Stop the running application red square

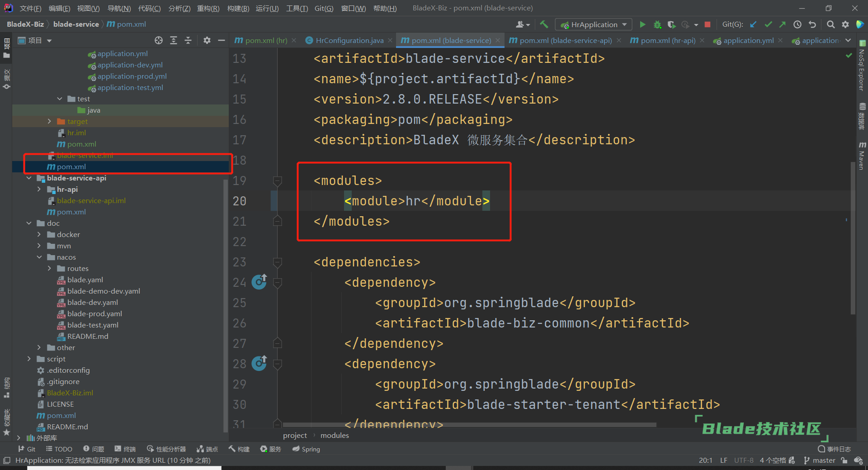708,24
